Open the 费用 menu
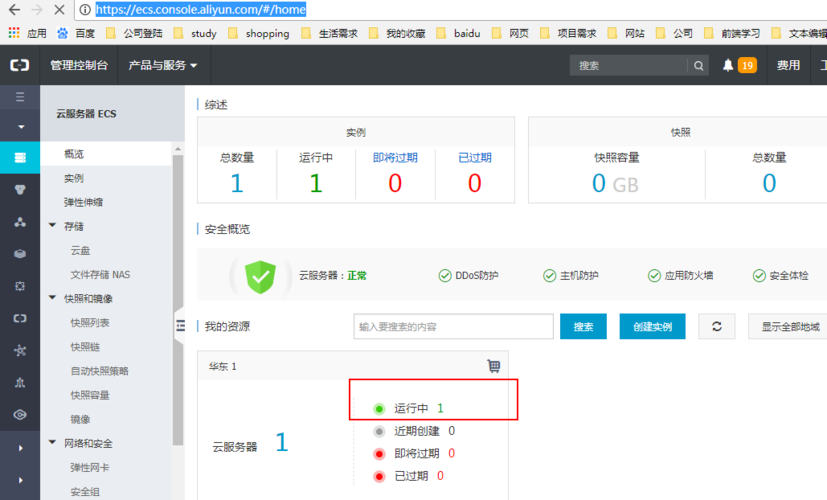The width and height of the screenshot is (827, 500). click(788, 65)
